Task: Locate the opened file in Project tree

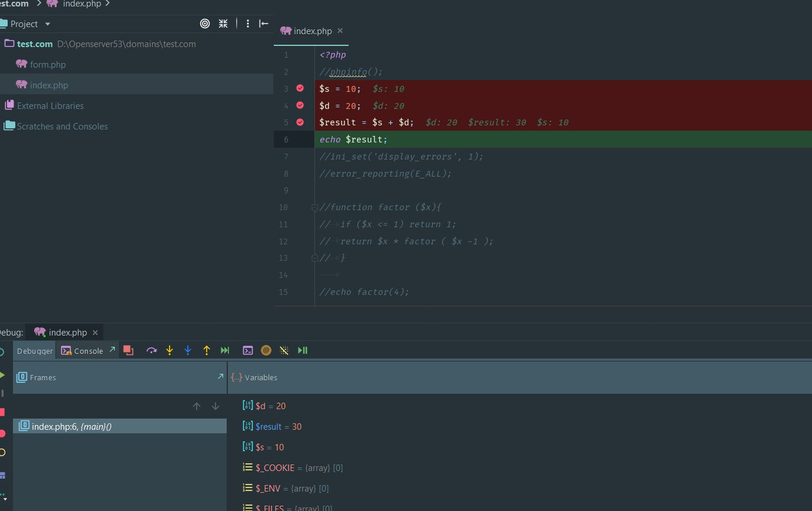Action: 205,24
